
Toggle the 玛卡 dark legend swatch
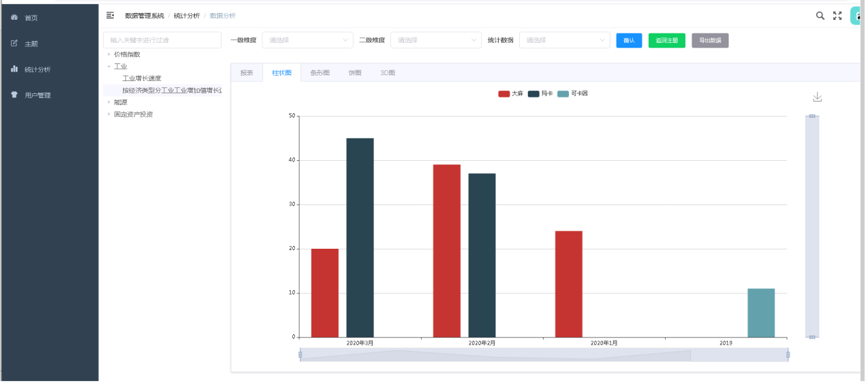tap(533, 93)
